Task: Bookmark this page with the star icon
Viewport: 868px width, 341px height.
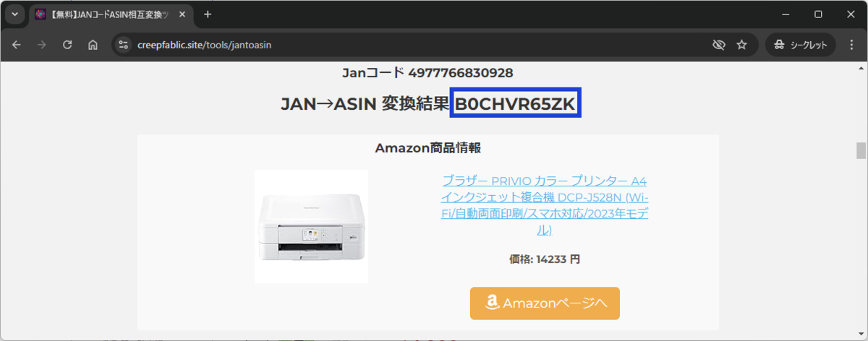Action: 741,45
